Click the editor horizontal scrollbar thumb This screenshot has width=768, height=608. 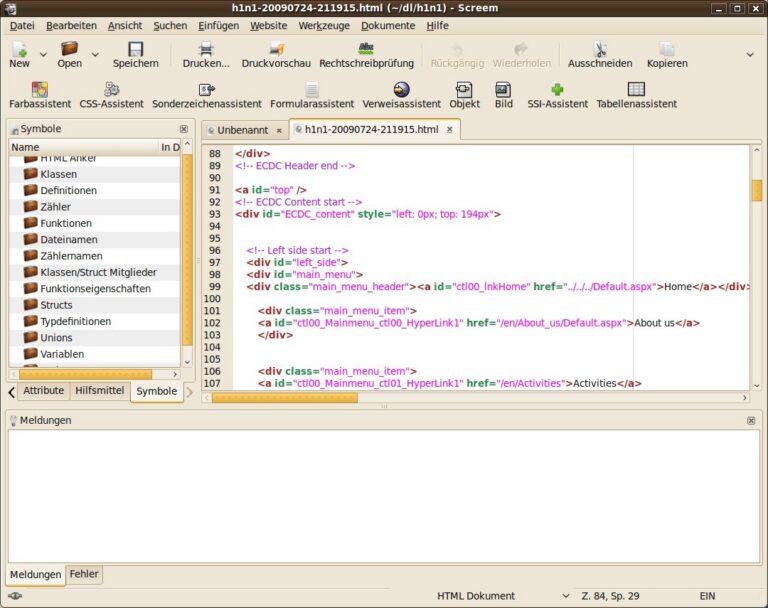click(x=285, y=398)
